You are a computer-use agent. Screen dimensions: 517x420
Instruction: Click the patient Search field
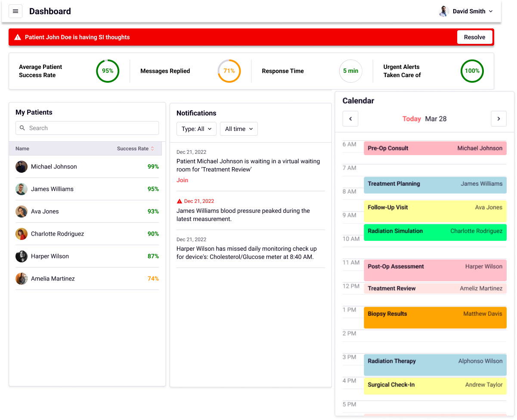click(x=90, y=128)
